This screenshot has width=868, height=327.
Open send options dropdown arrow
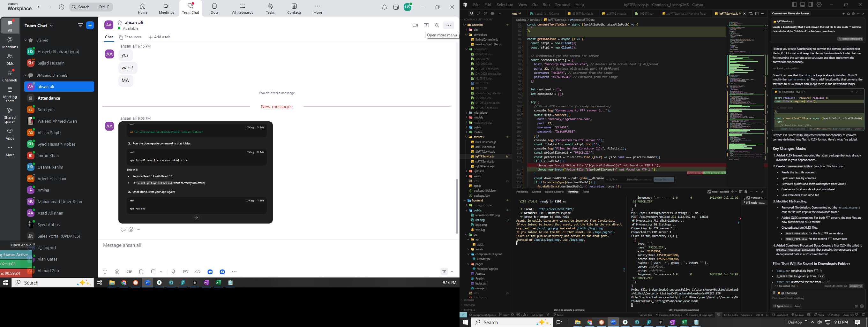click(x=452, y=272)
